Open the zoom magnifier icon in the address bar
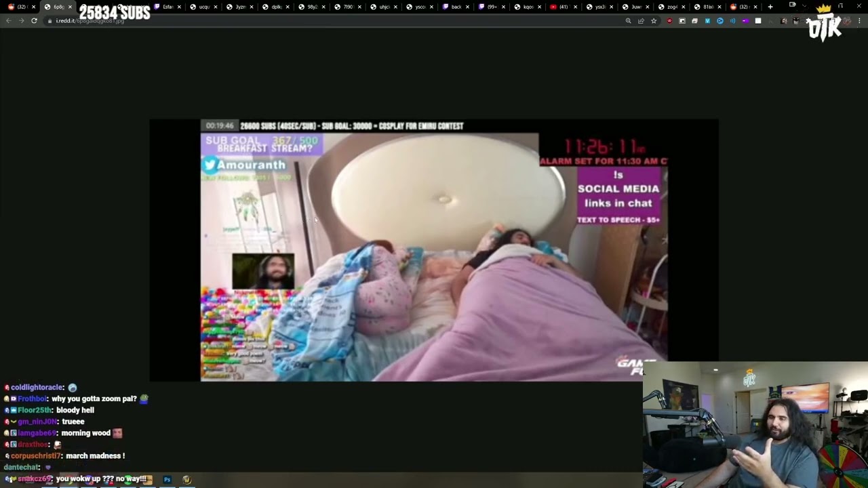 pyautogui.click(x=629, y=21)
